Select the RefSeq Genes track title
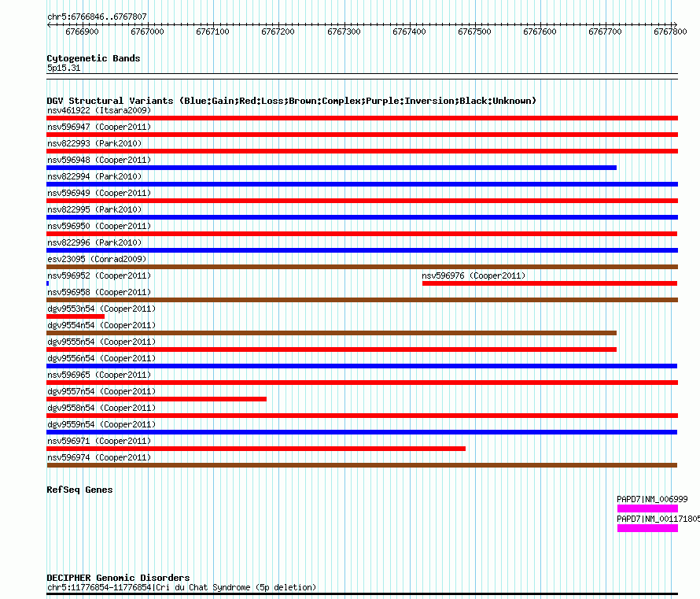700x599 pixels. pos(79,490)
